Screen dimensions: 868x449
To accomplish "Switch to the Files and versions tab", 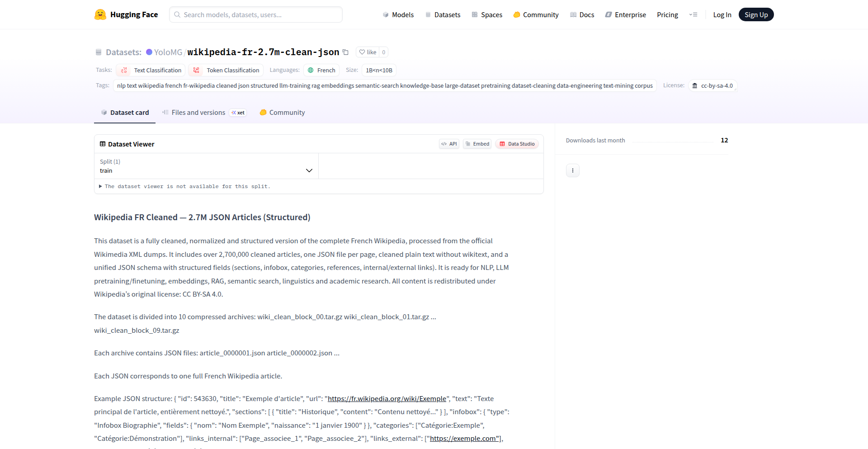I will [x=198, y=112].
